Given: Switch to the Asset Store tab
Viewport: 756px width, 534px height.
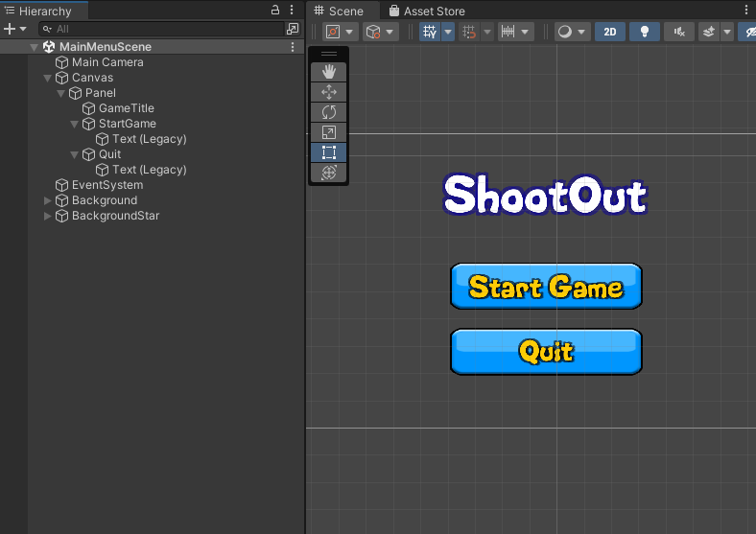Looking at the screenshot, I should [x=427, y=11].
